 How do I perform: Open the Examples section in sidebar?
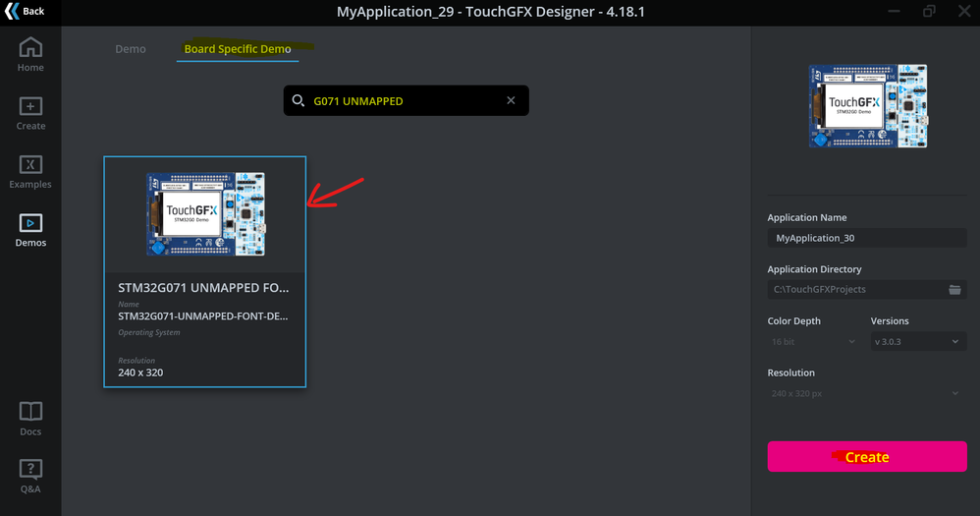click(x=30, y=172)
